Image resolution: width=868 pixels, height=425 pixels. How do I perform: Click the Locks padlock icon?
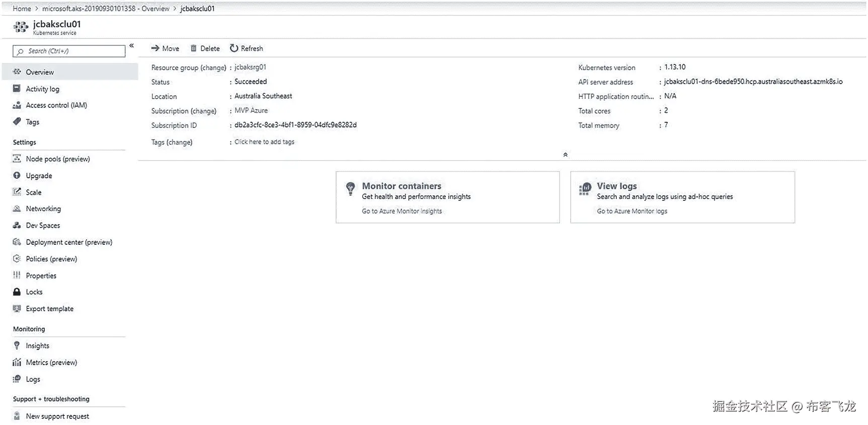tap(17, 292)
